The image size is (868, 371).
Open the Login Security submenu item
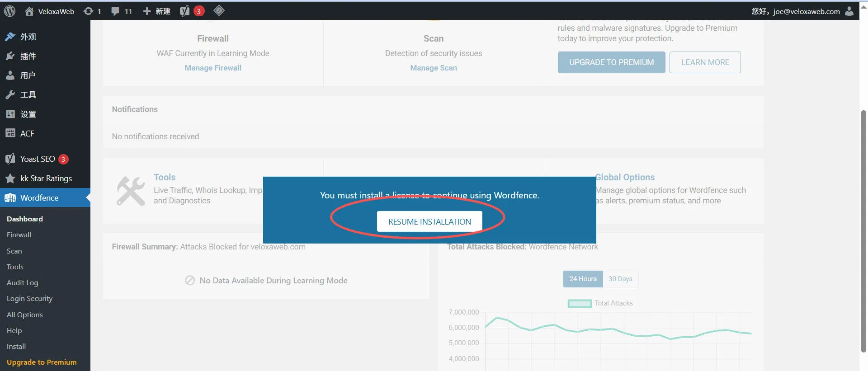click(29, 299)
